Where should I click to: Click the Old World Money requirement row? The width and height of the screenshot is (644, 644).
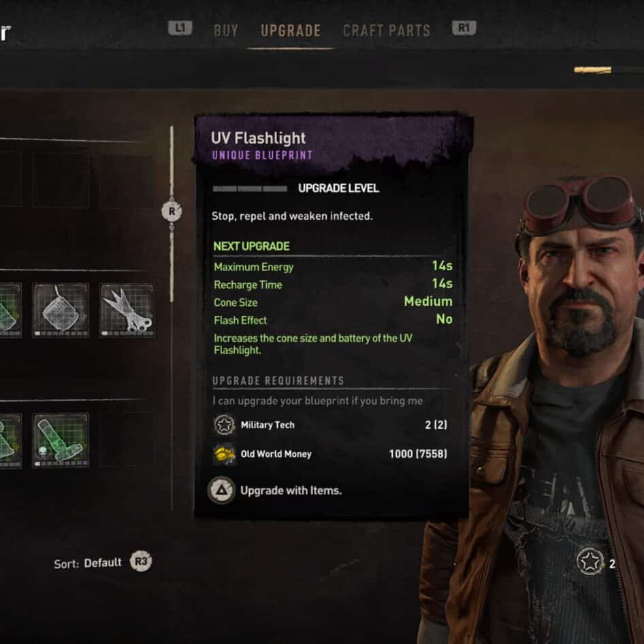tap(329, 454)
